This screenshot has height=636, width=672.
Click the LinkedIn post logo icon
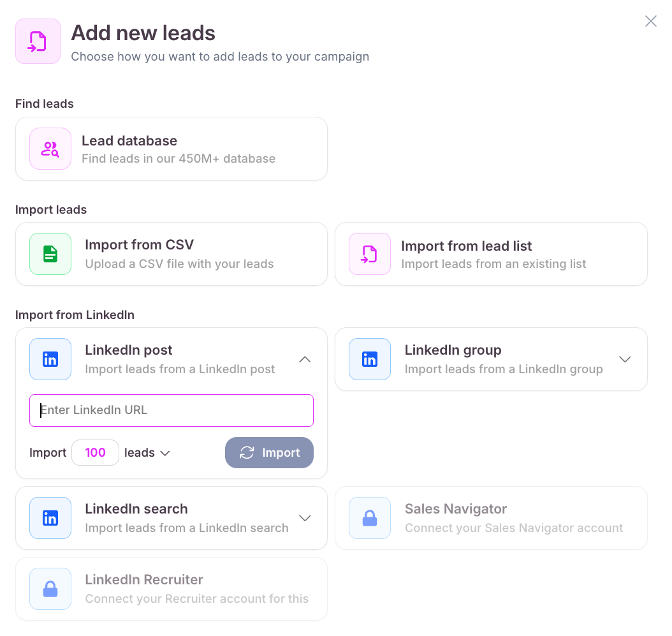point(50,359)
